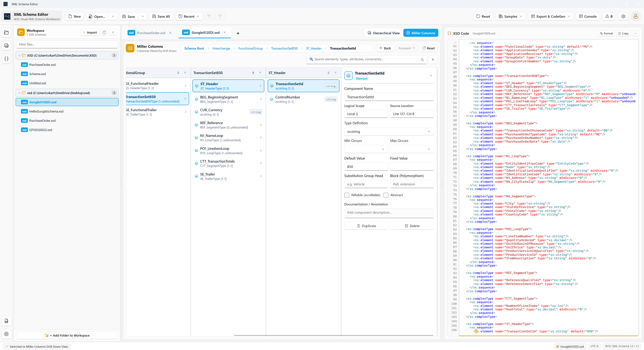Collapse the Workspace panel using chevron icon
This screenshot has width=644, height=350.
coord(113,32)
